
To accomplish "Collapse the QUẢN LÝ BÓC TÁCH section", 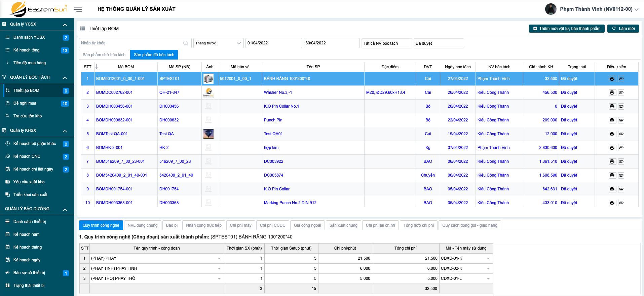I will tap(65, 78).
